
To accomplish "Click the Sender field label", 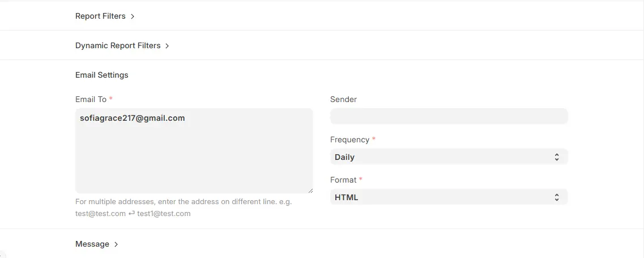I will [x=343, y=99].
